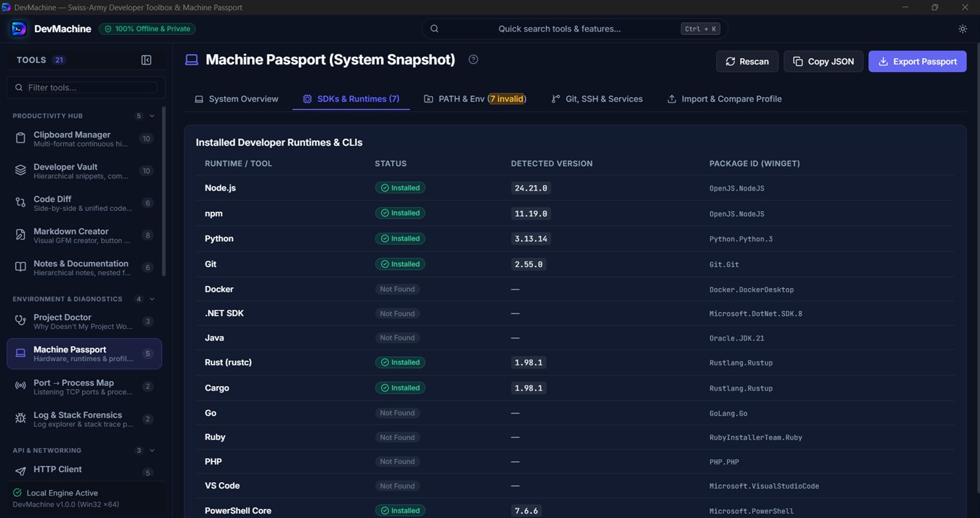Click the 100% Offline & Private badge
The image size is (980, 518).
(x=147, y=29)
